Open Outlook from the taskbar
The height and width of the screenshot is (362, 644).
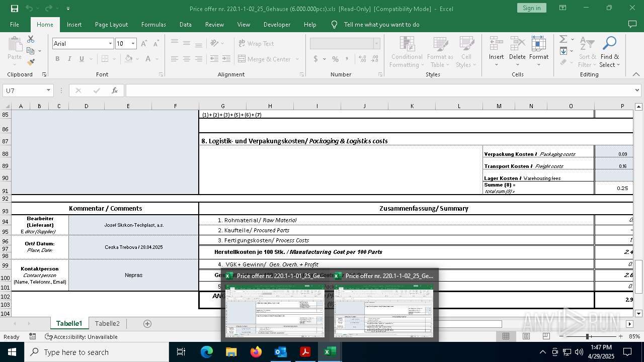pyautogui.click(x=280, y=352)
